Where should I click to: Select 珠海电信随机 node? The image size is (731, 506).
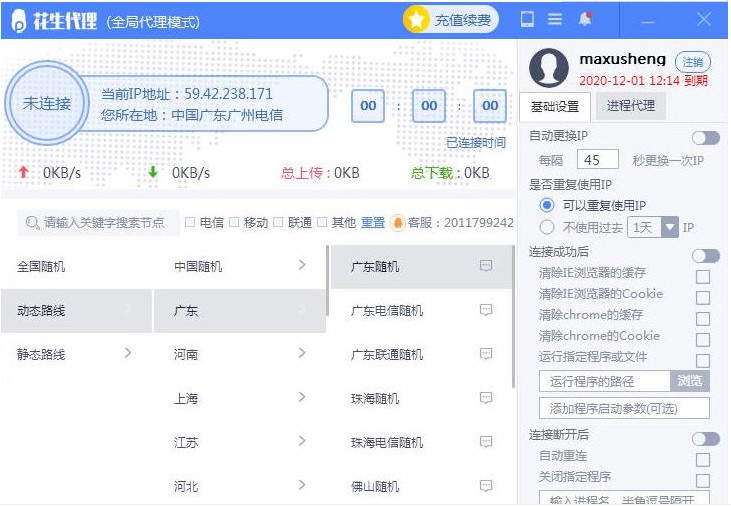[421, 443]
